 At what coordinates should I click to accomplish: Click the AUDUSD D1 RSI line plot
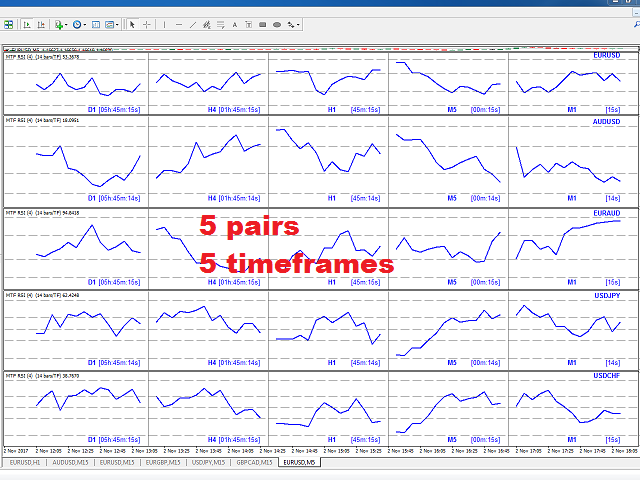click(88, 166)
